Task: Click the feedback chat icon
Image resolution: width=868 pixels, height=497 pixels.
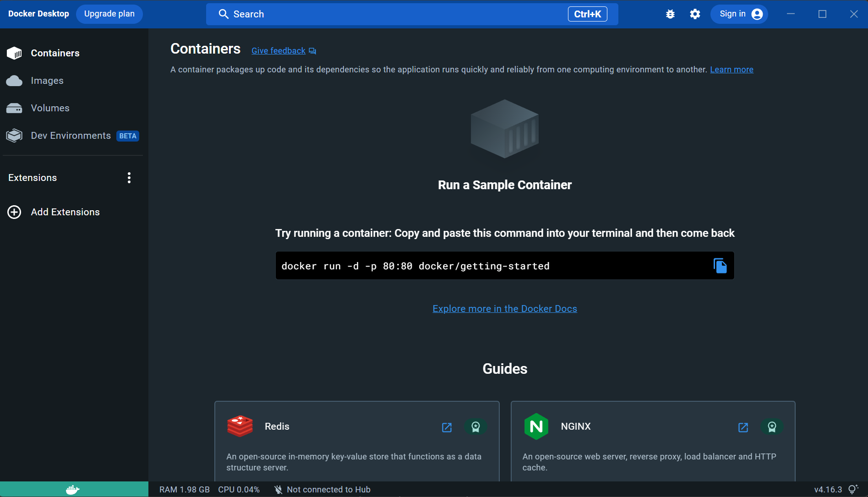Action: point(312,51)
